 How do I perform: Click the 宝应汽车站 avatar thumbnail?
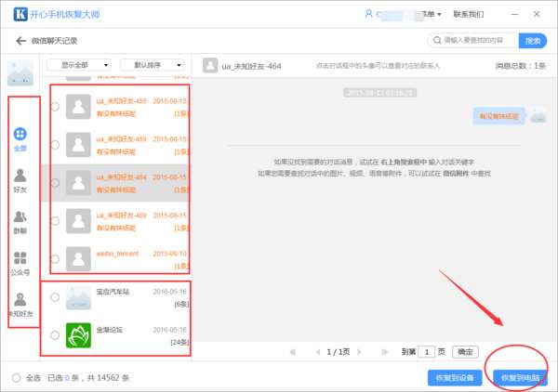coord(78,297)
